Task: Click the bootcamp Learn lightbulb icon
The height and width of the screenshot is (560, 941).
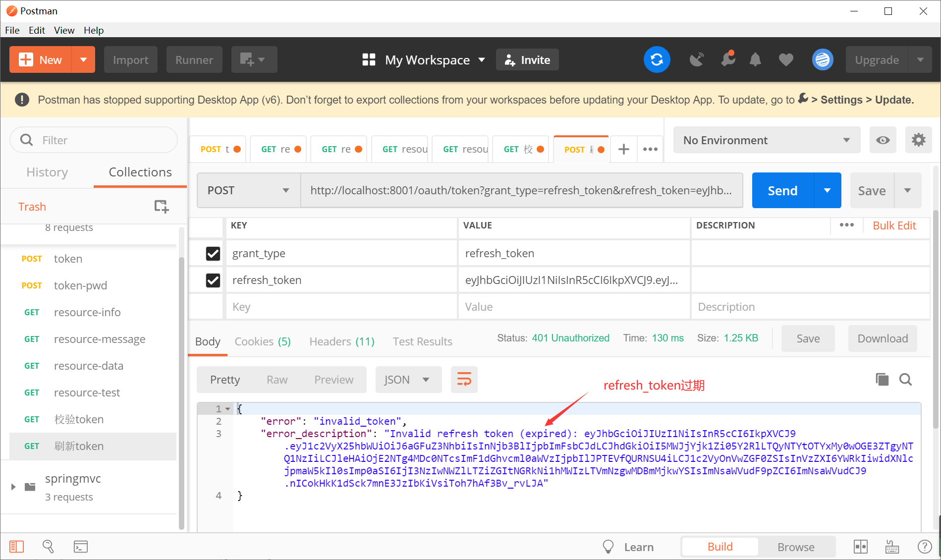Action: pos(608,547)
